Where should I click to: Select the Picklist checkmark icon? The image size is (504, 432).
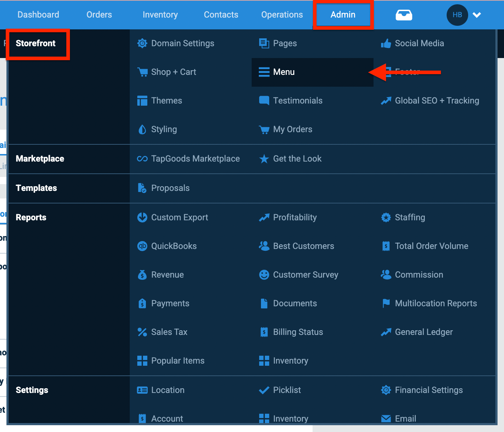point(264,390)
